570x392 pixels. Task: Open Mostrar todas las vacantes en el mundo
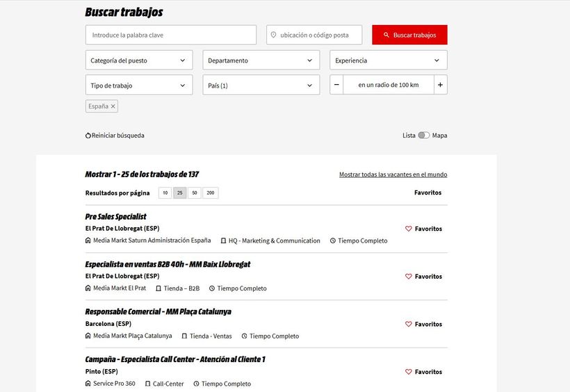click(393, 174)
